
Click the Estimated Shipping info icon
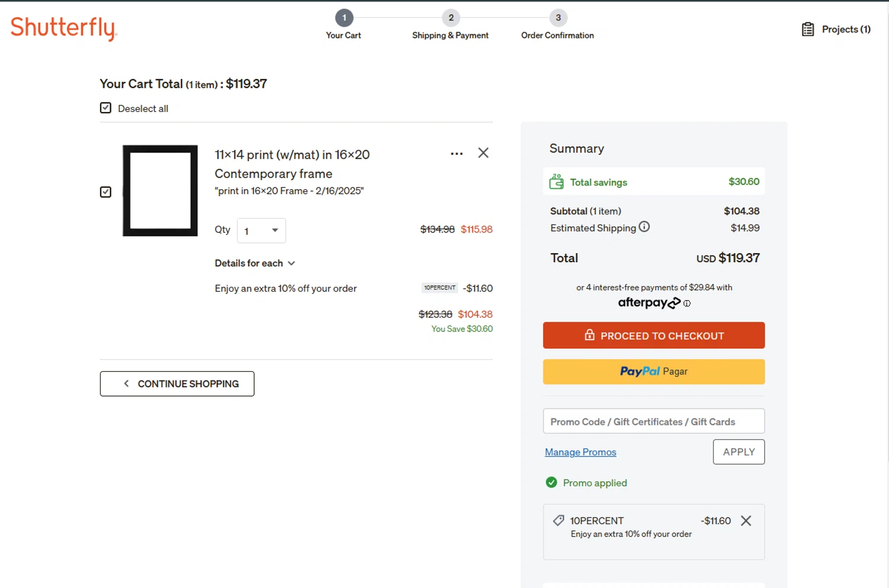644,227
